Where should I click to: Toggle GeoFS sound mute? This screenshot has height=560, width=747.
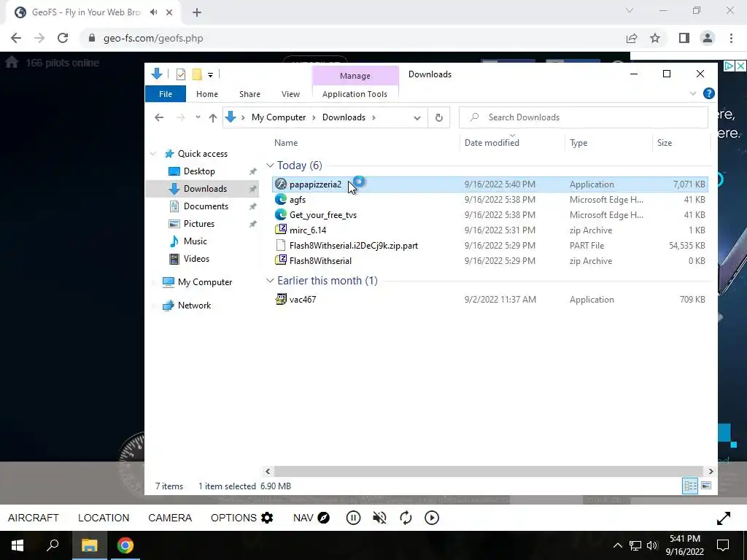pos(379,518)
